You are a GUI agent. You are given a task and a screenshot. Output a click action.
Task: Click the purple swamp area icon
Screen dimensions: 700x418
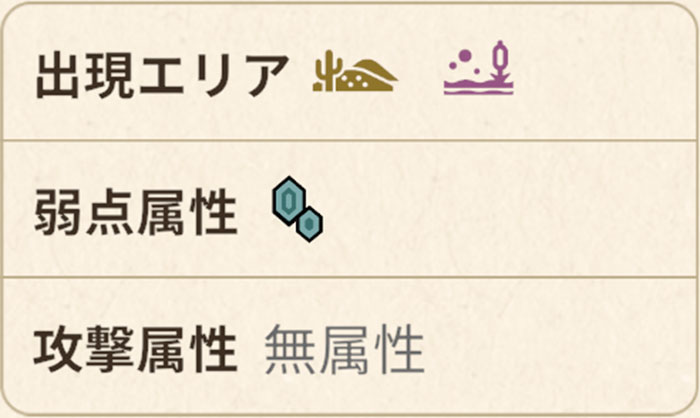tap(479, 70)
